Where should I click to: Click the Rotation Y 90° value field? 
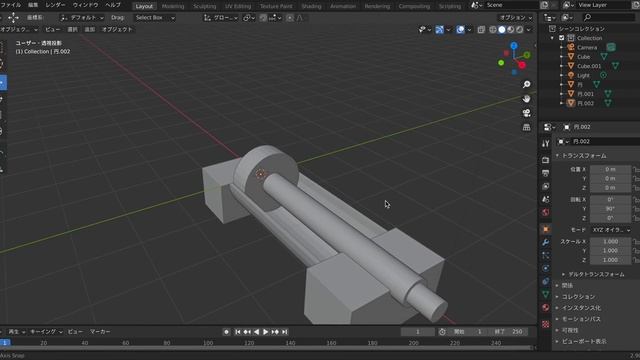(x=610, y=209)
